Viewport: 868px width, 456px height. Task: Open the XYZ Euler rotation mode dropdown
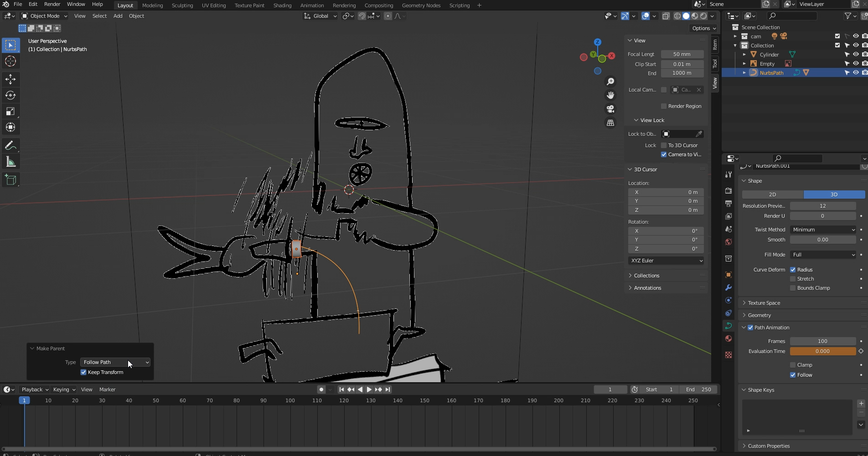click(x=666, y=261)
